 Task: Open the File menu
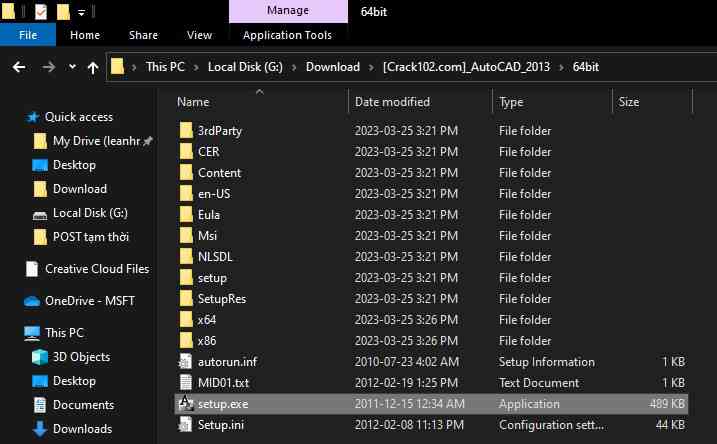28,35
